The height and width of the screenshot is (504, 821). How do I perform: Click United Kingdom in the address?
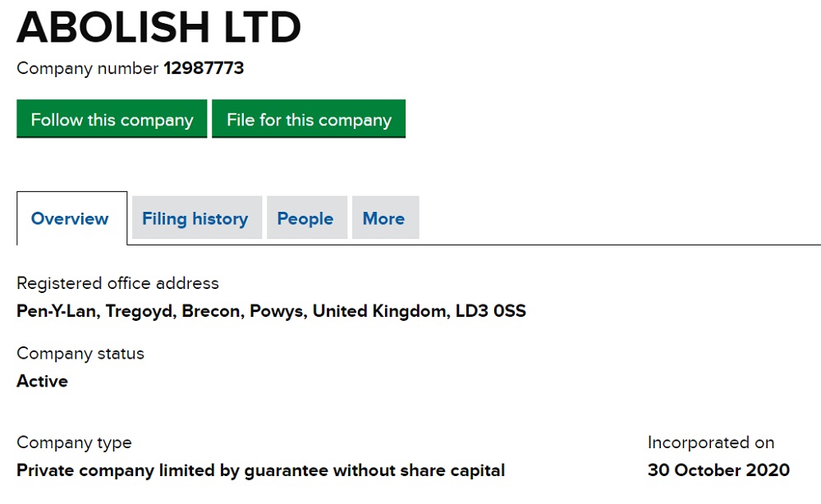pyautogui.click(x=379, y=311)
